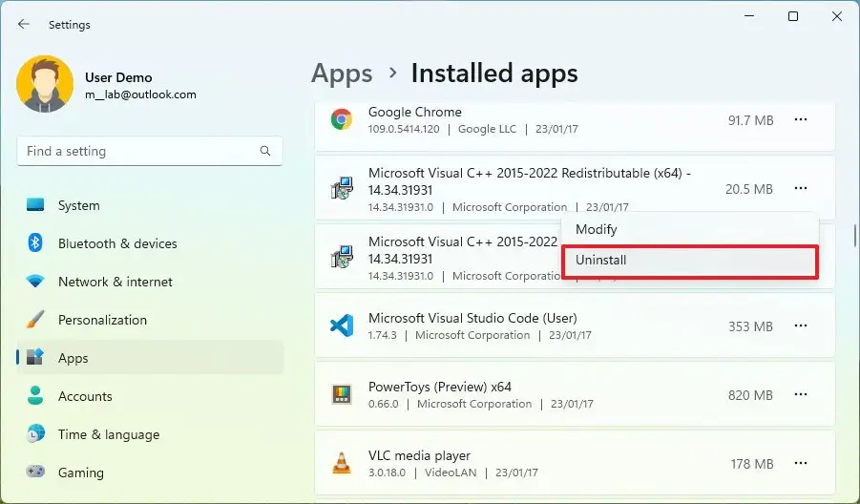Image resolution: width=860 pixels, height=504 pixels.
Task: Open Bluetooth & devices icon
Action: pyautogui.click(x=35, y=243)
